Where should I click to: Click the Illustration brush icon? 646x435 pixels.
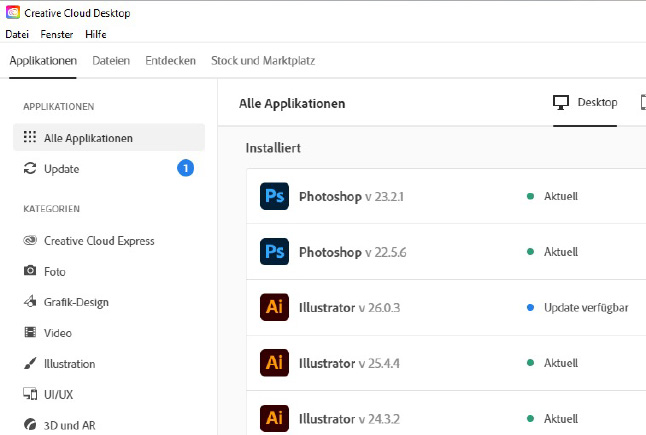click(30, 363)
